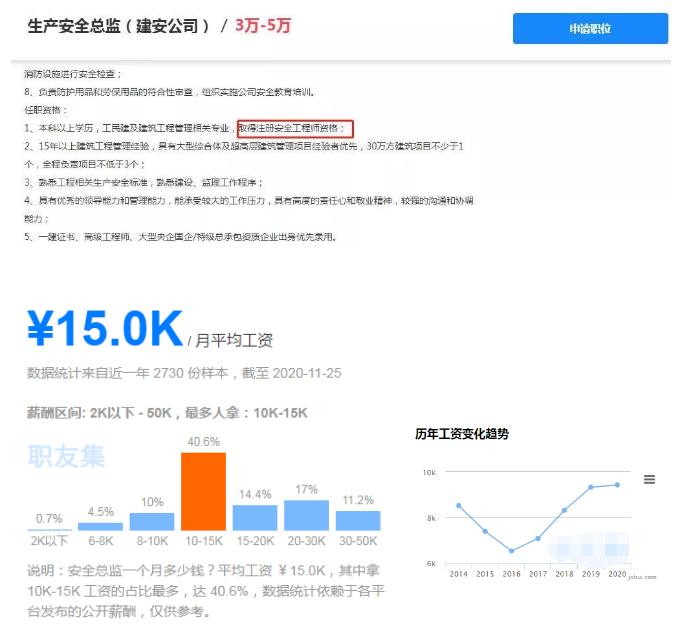Click the 2019 data point on the trend line
The height and width of the screenshot is (637, 699).
coord(591,487)
